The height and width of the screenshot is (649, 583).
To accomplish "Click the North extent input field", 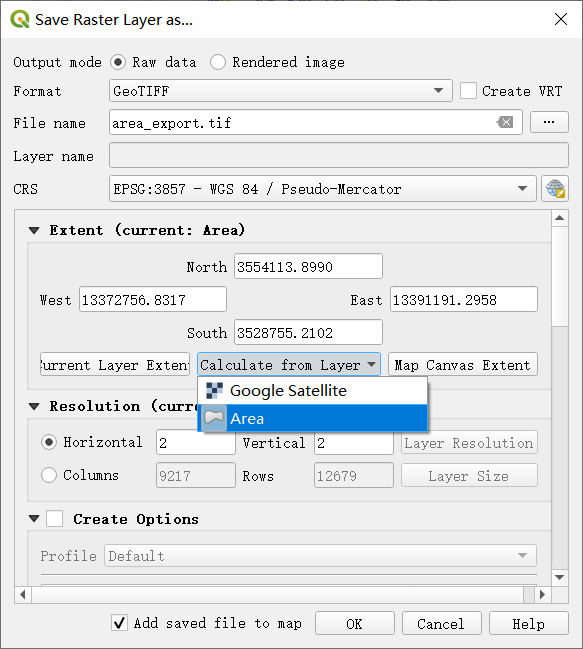I will click(x=308, y=266).
